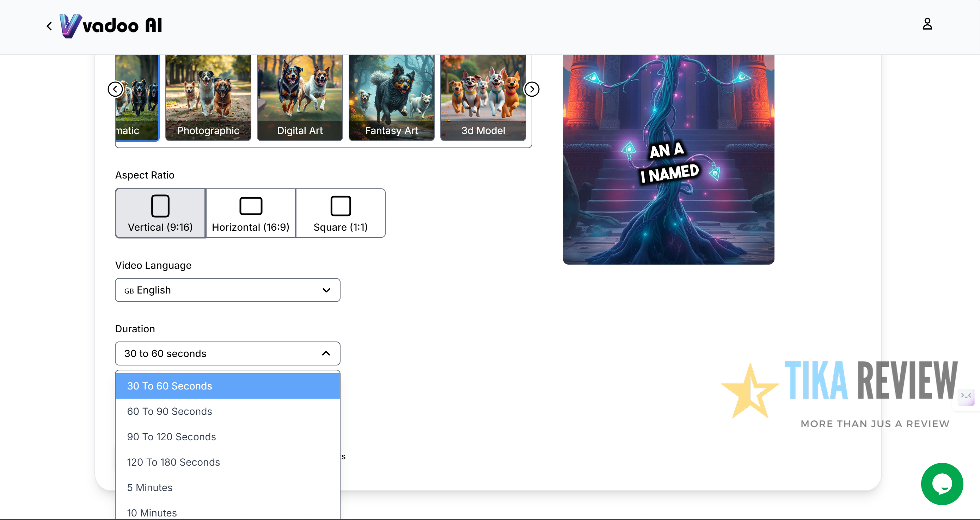Choose the Fantasy Art style thumbnail
This screenshot has height=520, width=980.
[x=391, y=98]
